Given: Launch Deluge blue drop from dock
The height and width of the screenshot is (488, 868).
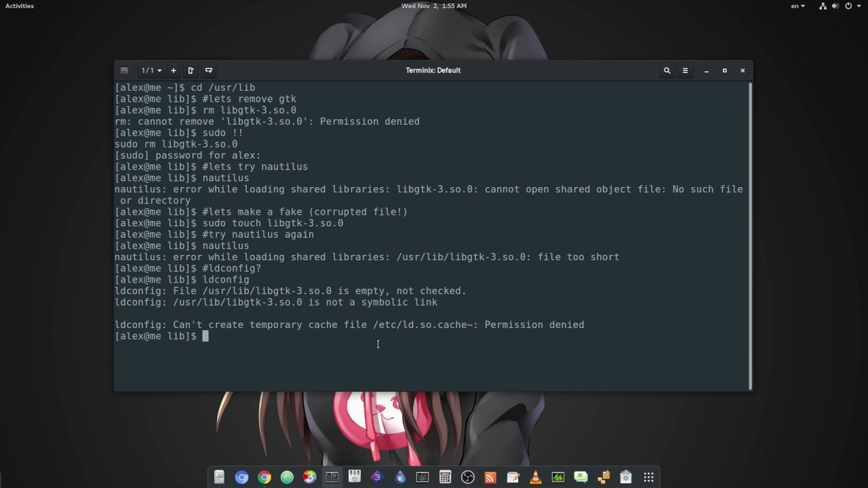Looking at the screenshot, I should tap(400, 477).
